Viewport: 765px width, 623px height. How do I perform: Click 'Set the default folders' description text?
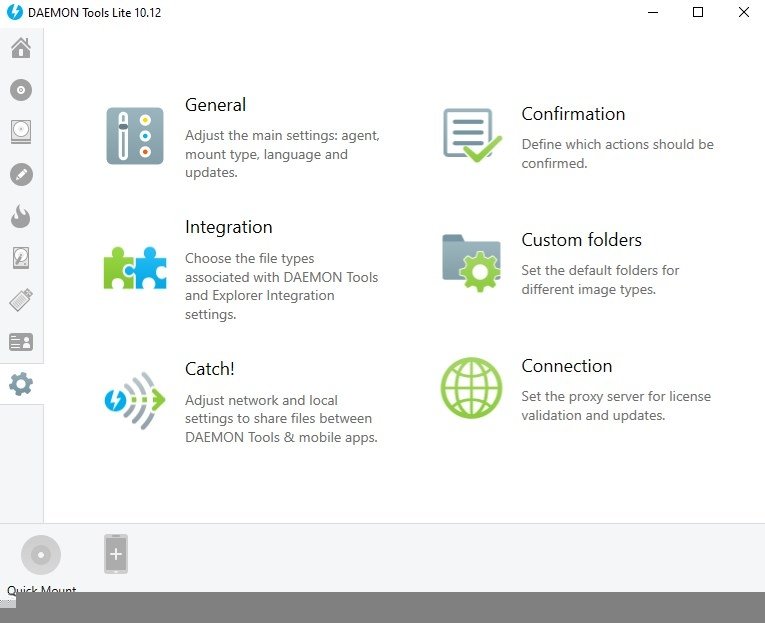pos(600,280)
